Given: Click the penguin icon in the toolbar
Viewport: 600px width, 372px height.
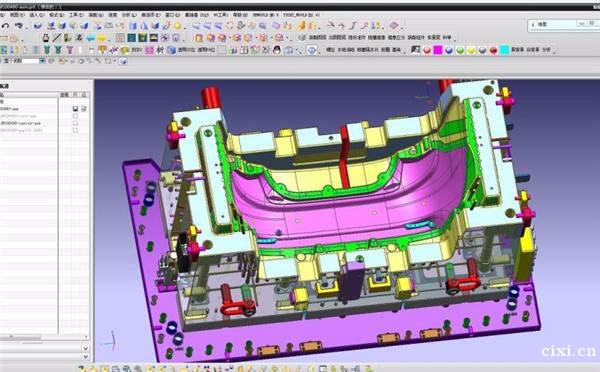Looking at the screenshot, I should tap(277, 50).
